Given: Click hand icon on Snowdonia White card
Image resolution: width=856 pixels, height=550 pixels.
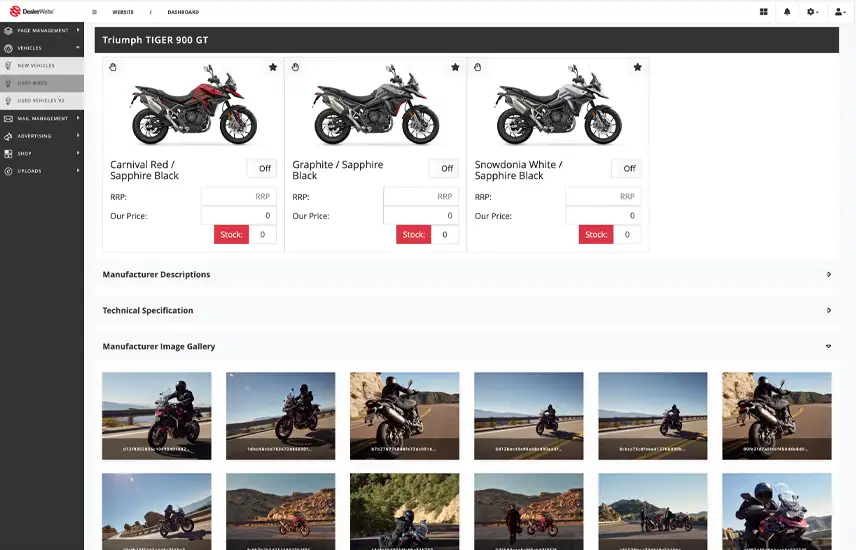Looking at the screenshot, I should [x=478, y=67].
